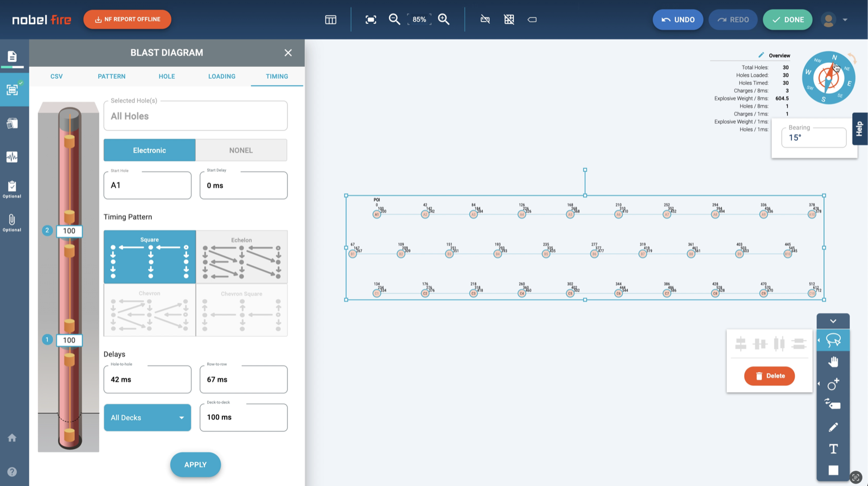868x486 pixels.
Task: Click the APPLY button
Action: [x=195, y=465]
